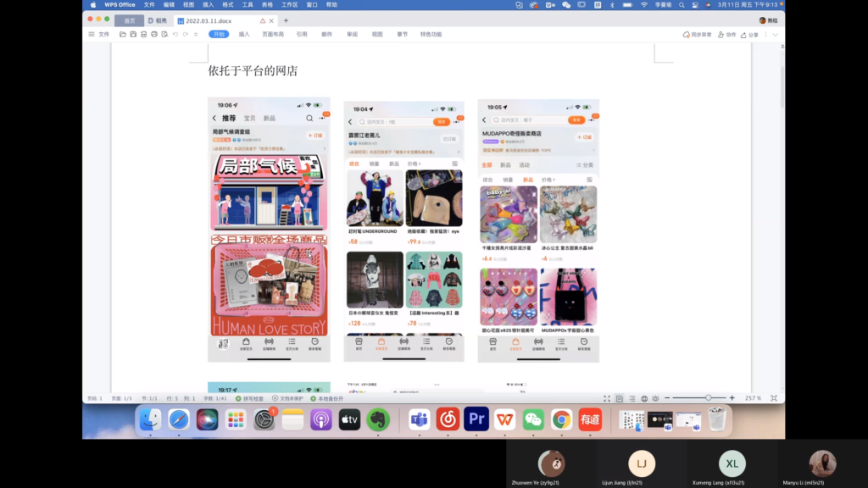Open the 编辑 menu in macOS menu bar
The image size is (868, 488).
point(169,5)
